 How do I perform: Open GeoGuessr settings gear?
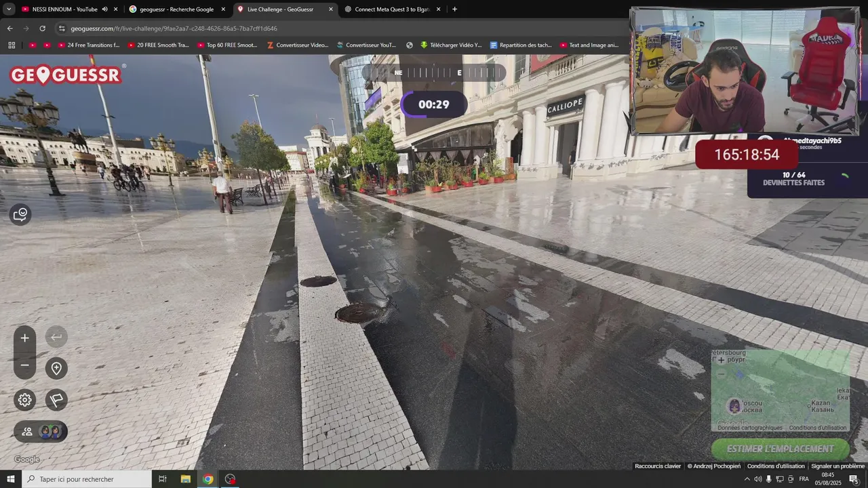coord(25,400)
